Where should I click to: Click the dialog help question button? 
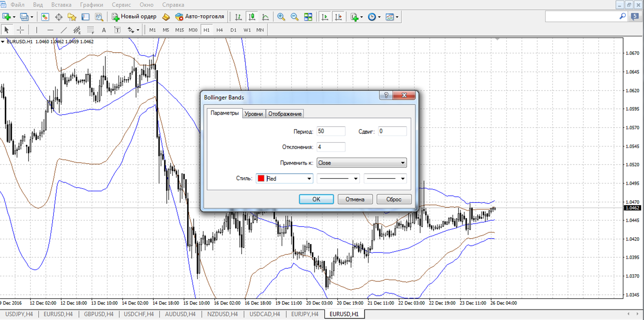386,95
